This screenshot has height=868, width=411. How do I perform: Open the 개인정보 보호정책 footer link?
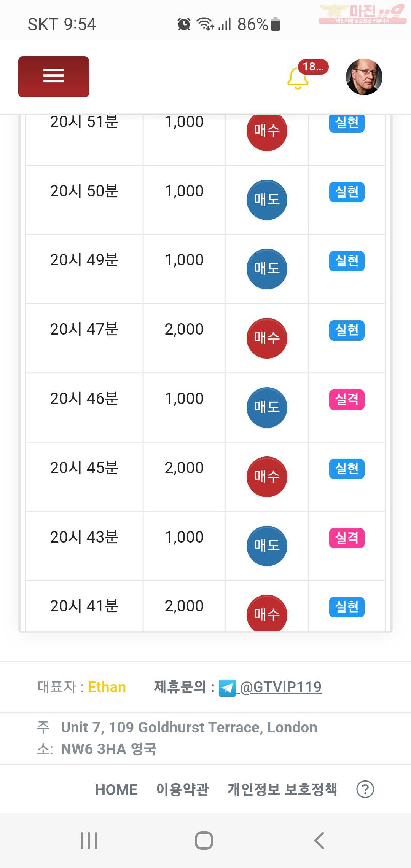pos(282,790)
